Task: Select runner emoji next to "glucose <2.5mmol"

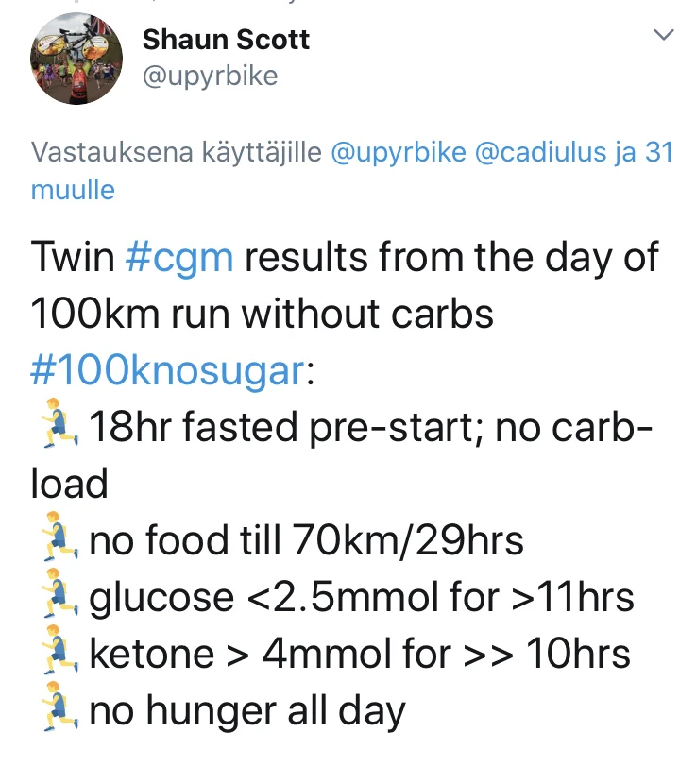Action: coord(55,597)
